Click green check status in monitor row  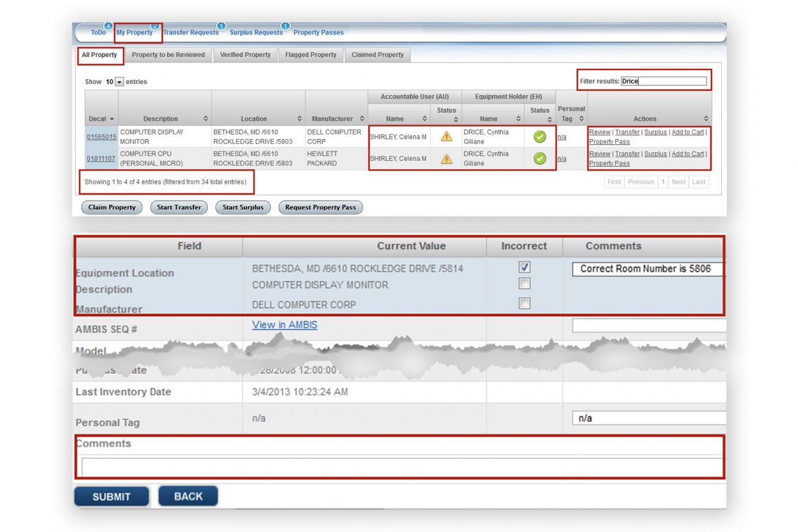tap(540, 137)
